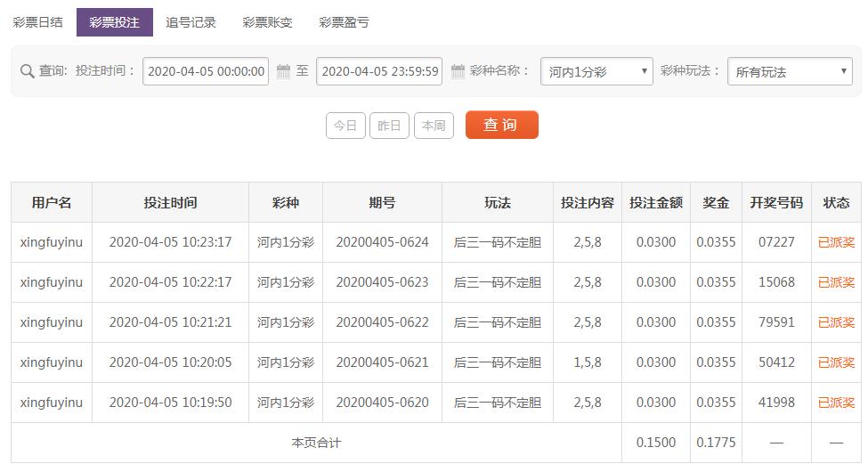Click the search magnifier icon beside 查询
The width and height of the screenshot is (868, 472).
[x=27, y=71]
